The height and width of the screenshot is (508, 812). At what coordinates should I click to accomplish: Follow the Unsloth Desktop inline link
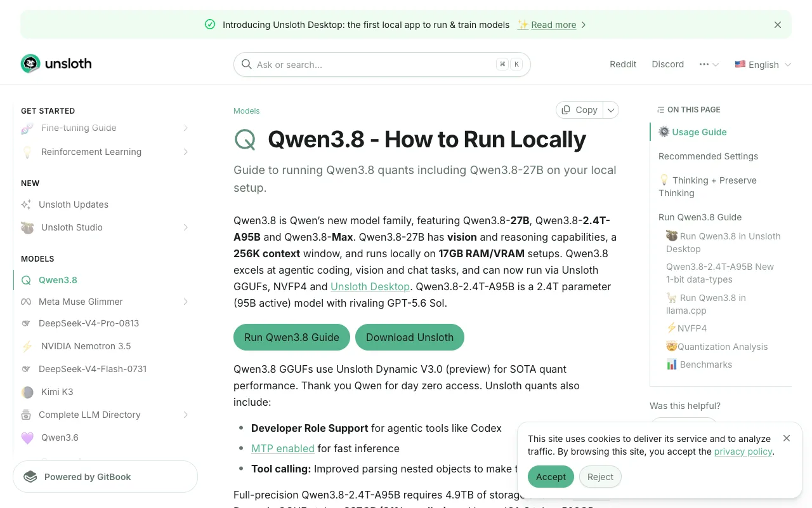(x=370, y=286)
